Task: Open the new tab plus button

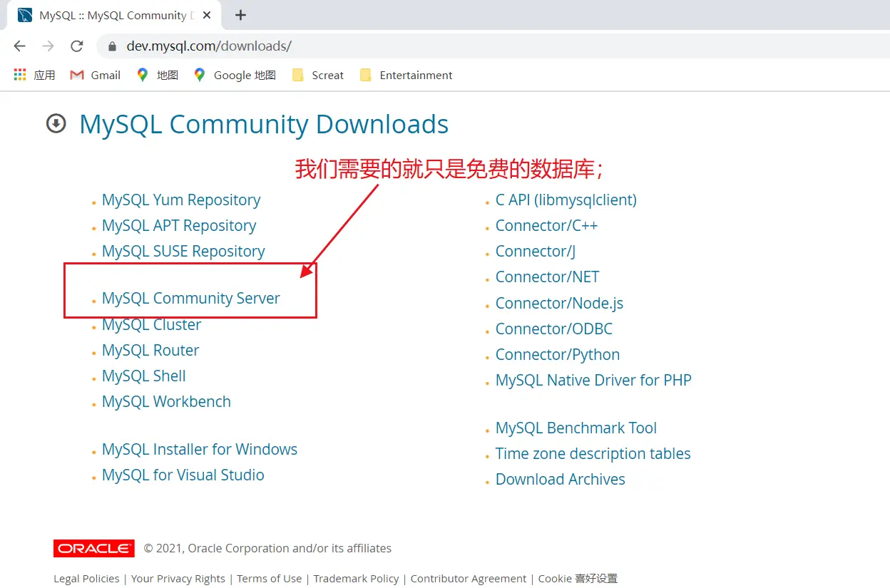Action: pyautogui.click(x=240, y=15)
